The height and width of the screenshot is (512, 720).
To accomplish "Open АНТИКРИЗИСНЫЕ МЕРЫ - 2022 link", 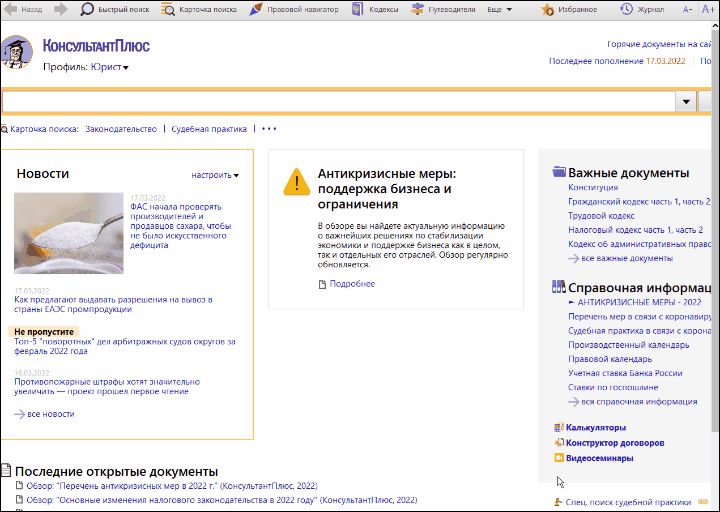I will point(639,302).
